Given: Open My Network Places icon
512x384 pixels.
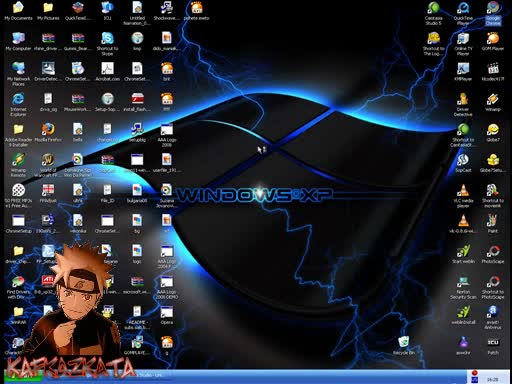Looking at the screenshot, I should pos(18,74).
